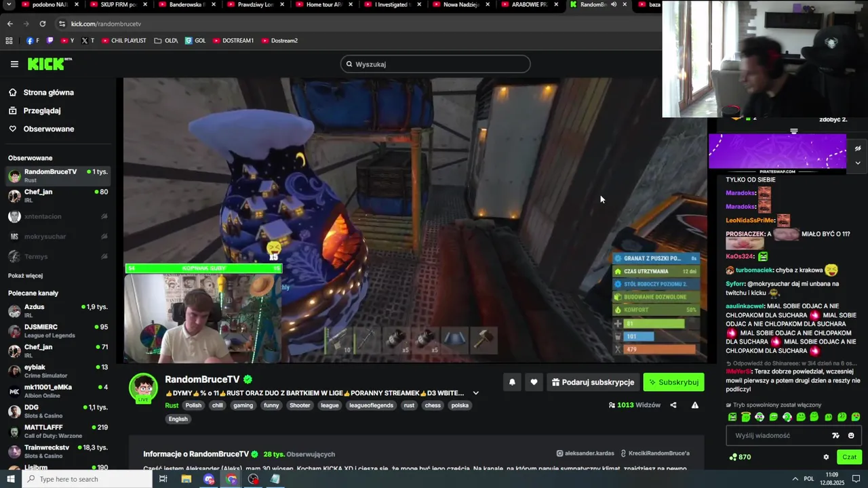The image size is (868, 488).
Task: Click the green Czat send button
Action: pyautogui.click(x=850, y=457)
